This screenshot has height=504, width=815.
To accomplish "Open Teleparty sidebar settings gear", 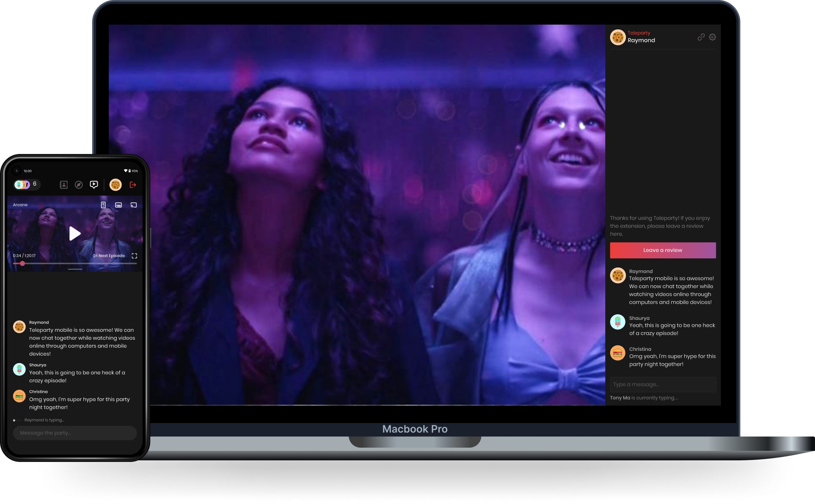I will [x=713, y=37].
